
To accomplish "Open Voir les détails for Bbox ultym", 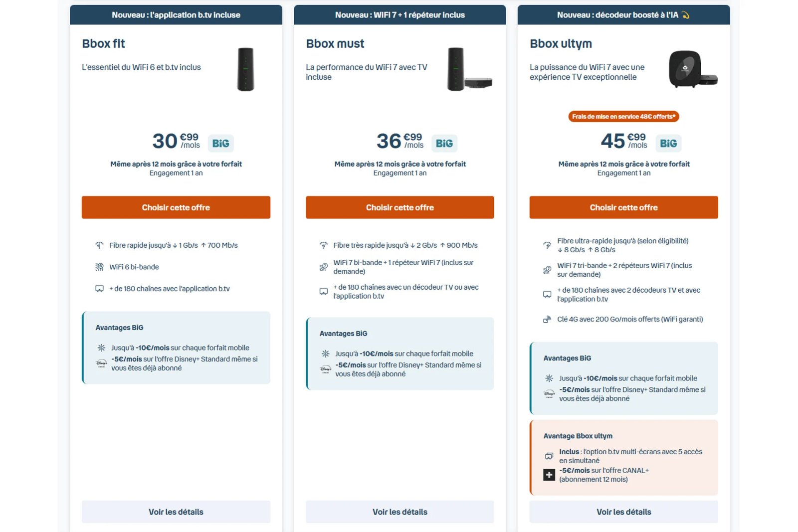I will pos(623,512).
